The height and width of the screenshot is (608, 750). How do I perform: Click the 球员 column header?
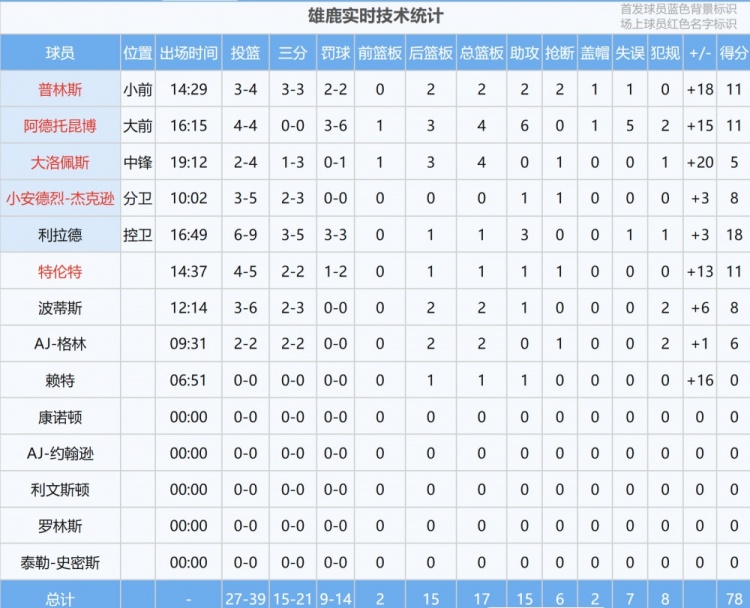(60, 53)
